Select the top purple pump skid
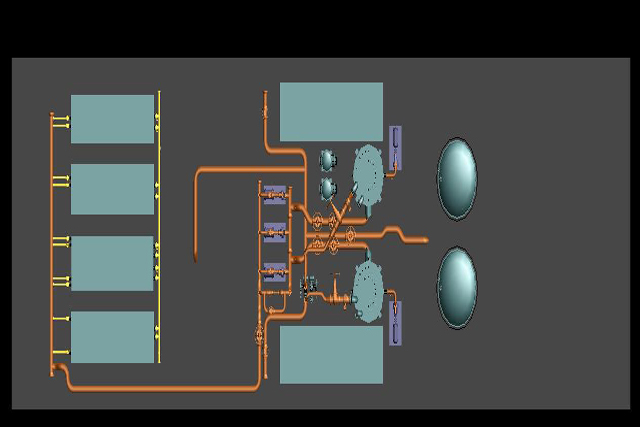 pos(275,195)
